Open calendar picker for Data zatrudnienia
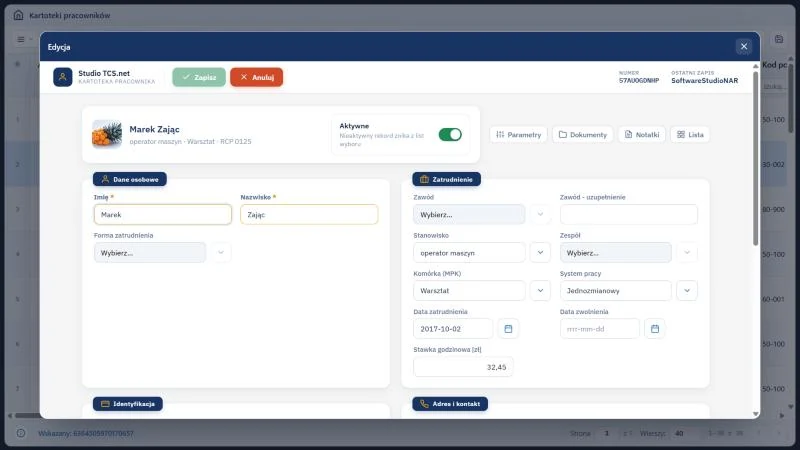 (508, 329)
